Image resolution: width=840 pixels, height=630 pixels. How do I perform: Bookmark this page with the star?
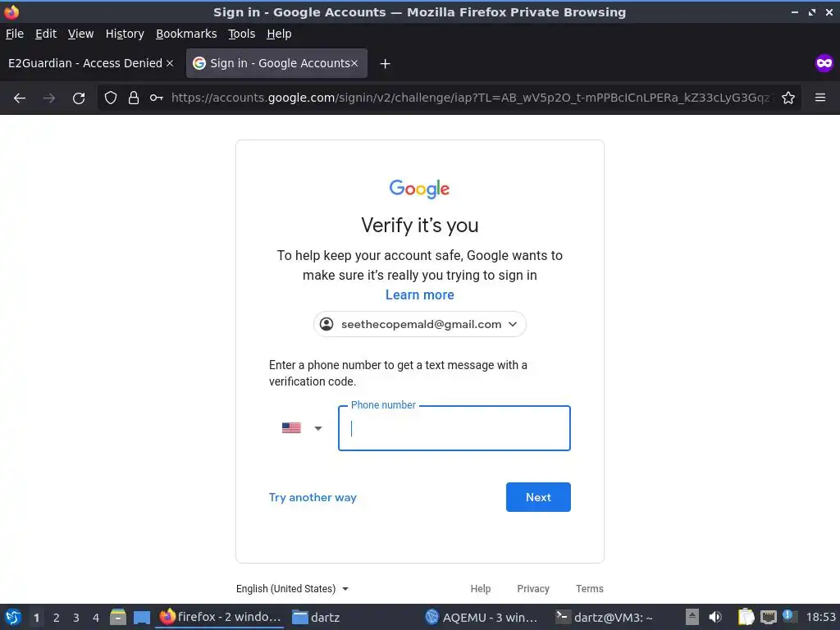[788, 98]
